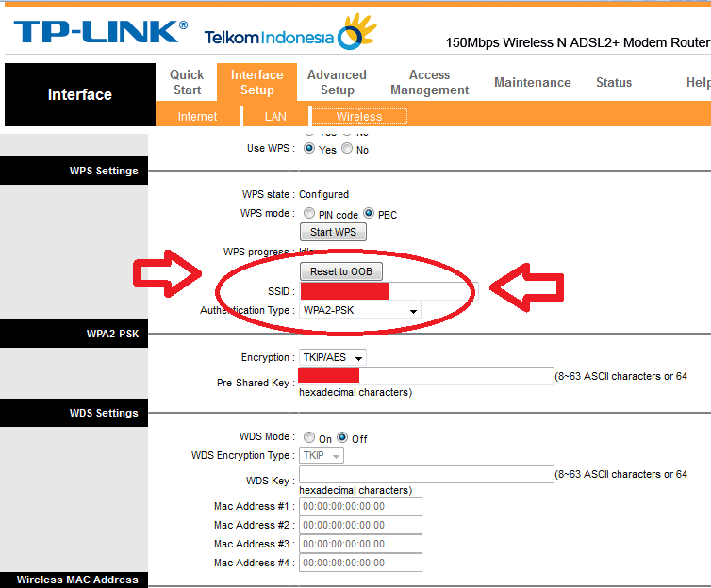Click the black Interface side label

pyautogui.click(x=80, y=94)
